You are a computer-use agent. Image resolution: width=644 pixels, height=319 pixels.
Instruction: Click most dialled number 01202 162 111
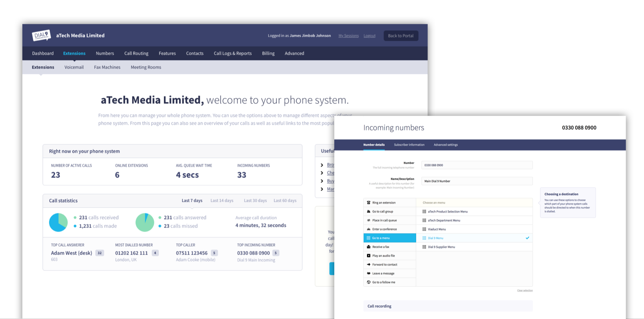(x=132, y=253)
